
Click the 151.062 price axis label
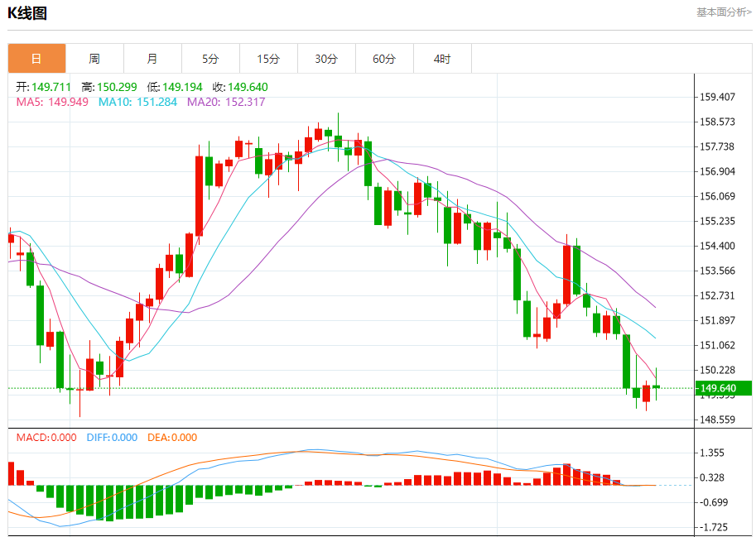[717, 345]
